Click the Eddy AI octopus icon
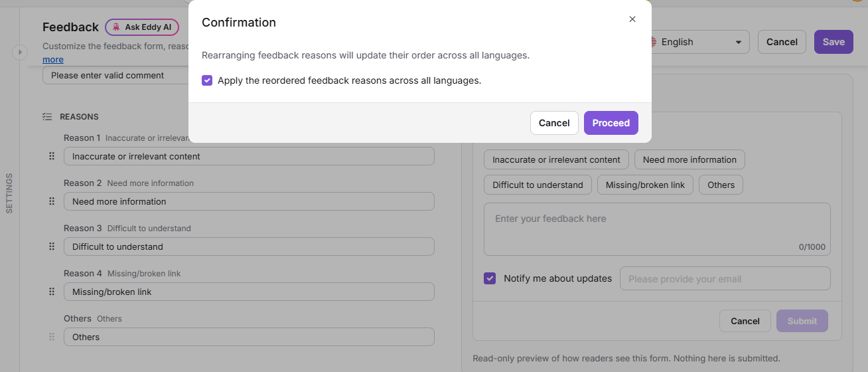The height and width of the screenshot is (372, 868). click(x=116, y=27)
